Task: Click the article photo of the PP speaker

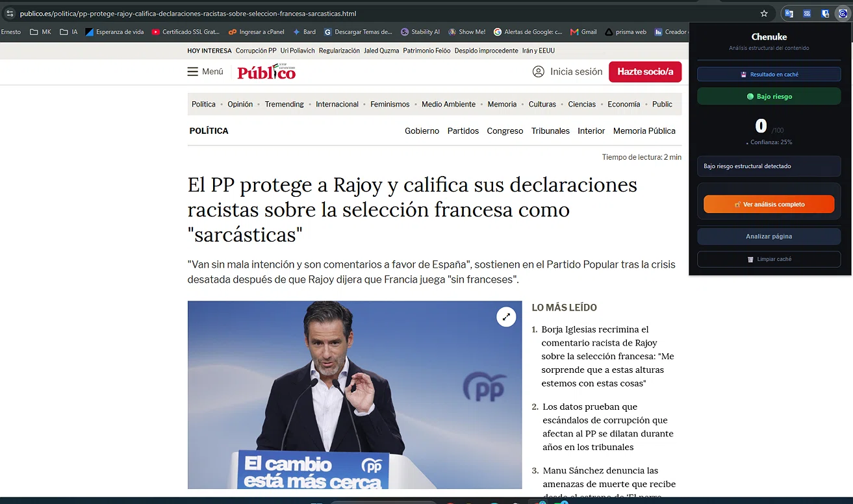Action: 355,395
